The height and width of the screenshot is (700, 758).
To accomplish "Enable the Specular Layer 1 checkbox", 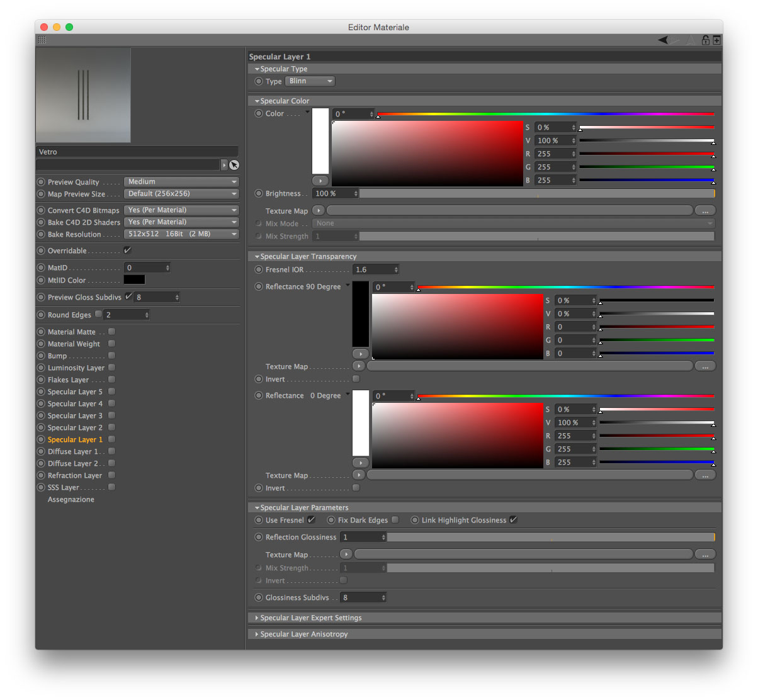I will [111, 439].
